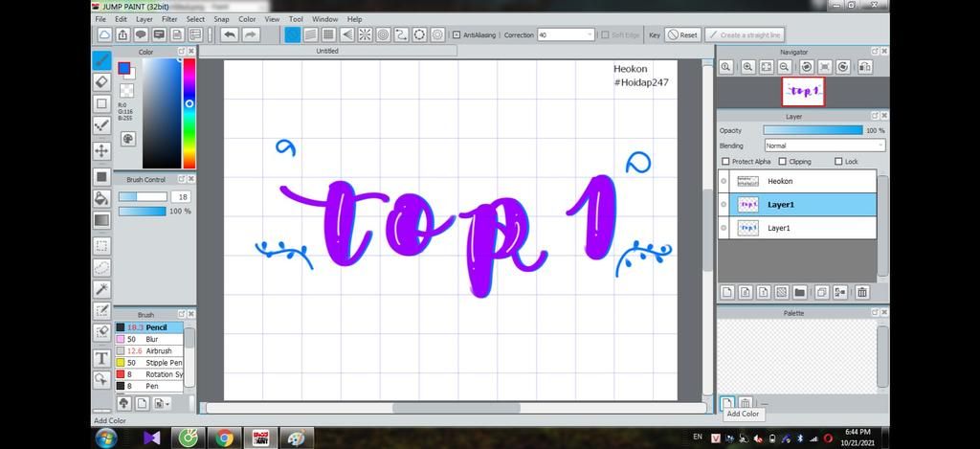
Task: Enable the Clipping checkbox
Action: 783,162
